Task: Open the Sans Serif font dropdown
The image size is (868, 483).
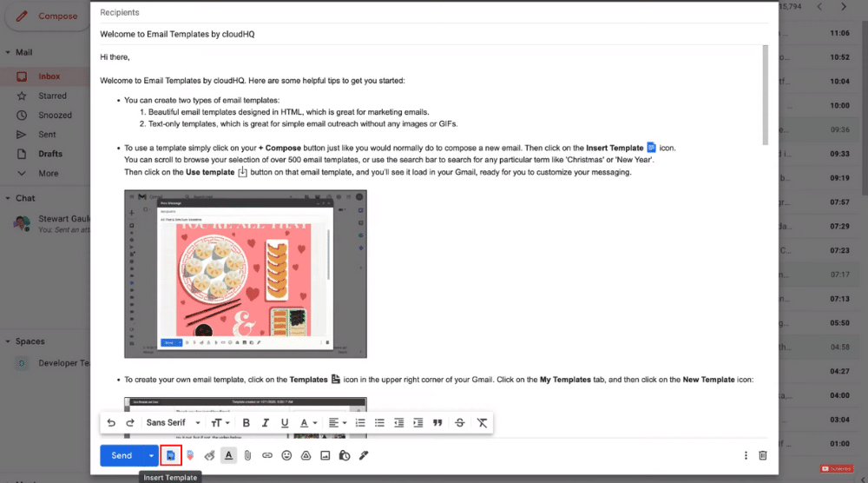Action: point(174,422)
